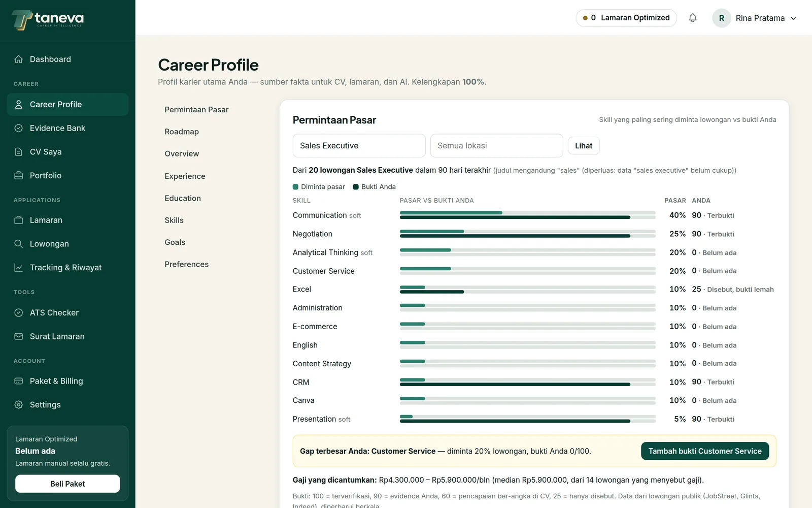Open the Dashboard home icon
Viewport: 812px width, 508px height.
(19, 59)
